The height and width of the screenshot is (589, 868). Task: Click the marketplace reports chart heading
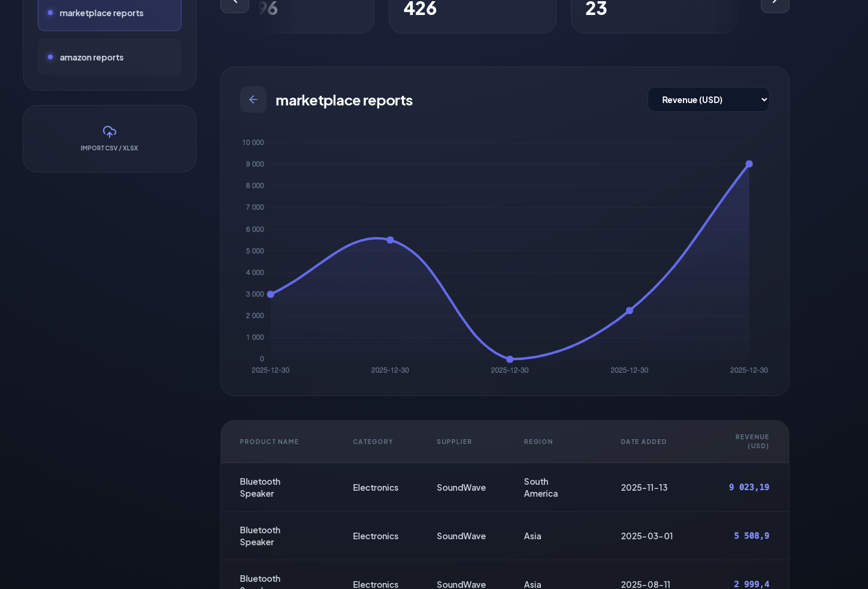click(344, 100)
